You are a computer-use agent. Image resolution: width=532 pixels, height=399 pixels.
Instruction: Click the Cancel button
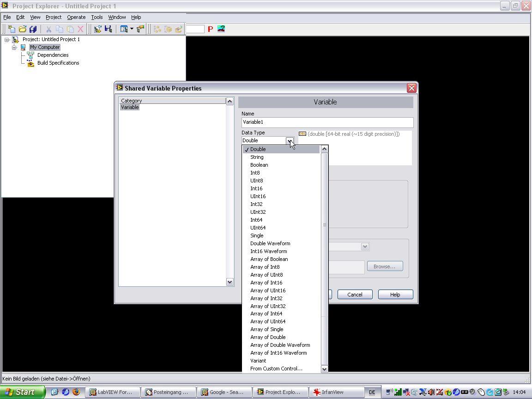pyautogui.click(x=355, y=295)
